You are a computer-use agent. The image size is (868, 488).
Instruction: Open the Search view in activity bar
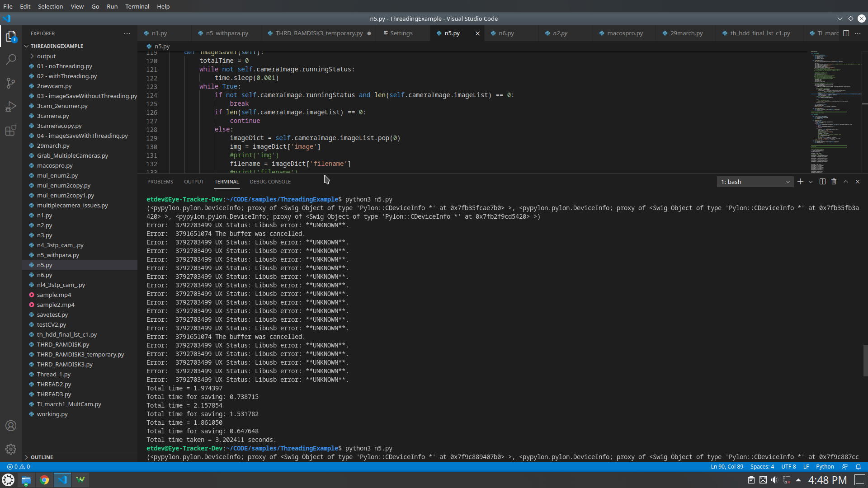(x=11, y=60)
